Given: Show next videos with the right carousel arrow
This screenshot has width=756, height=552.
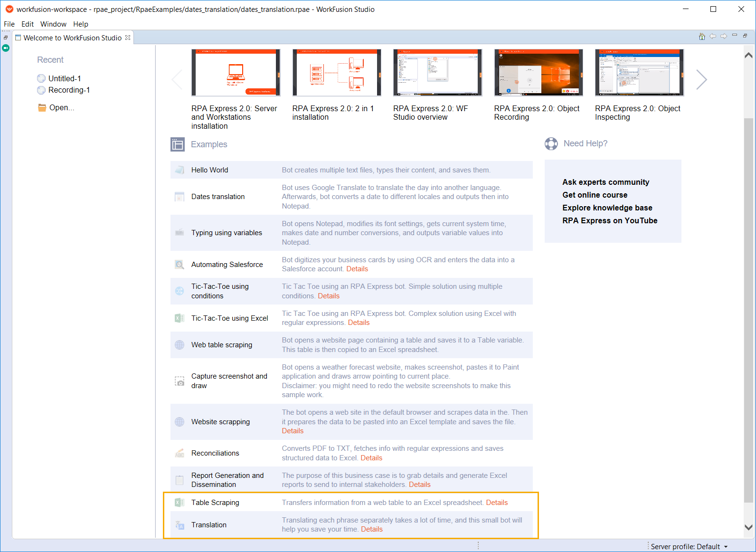Looking at the screenshot, I should coord(702,79).
